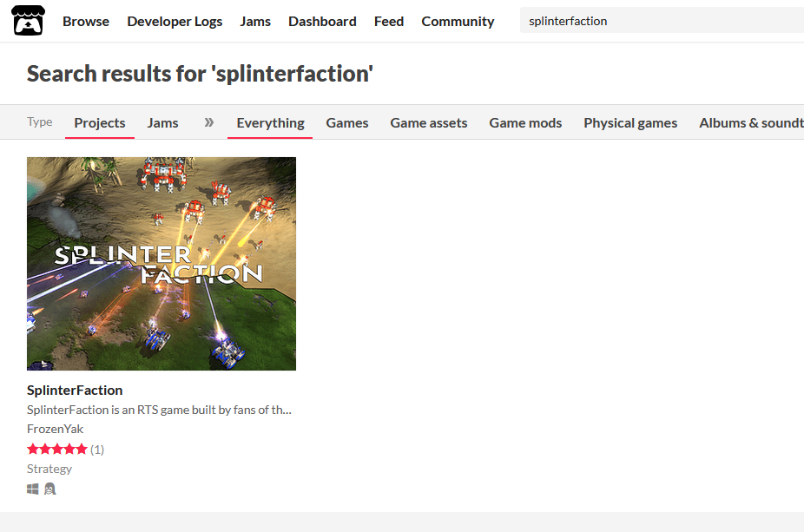The height and width of the screenshot is (532, 804).
Task: Click the 'SplinterFaction is an RTS game' description
Action: [159, 410]
